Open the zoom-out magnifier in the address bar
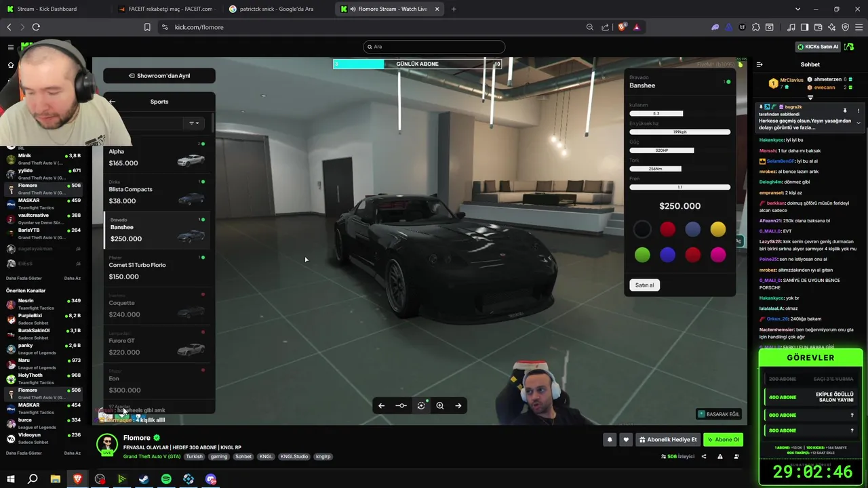Screen dimensions: 868x488 pyautogui.click(x=589, y=27)
